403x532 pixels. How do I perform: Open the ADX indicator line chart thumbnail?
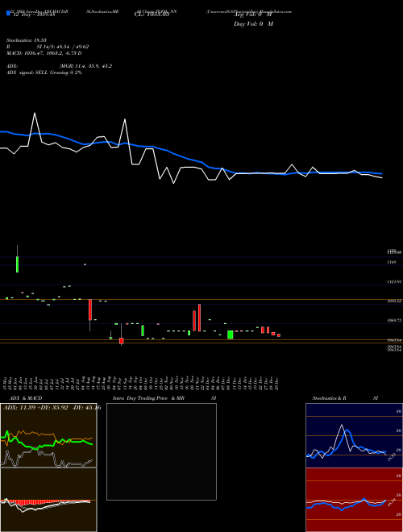[x=48, y=435]
